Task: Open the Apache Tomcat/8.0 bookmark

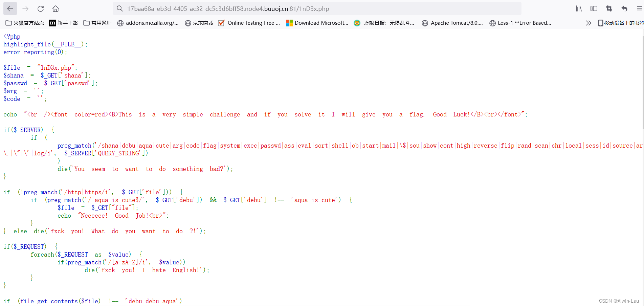Action: click(452, 23)
